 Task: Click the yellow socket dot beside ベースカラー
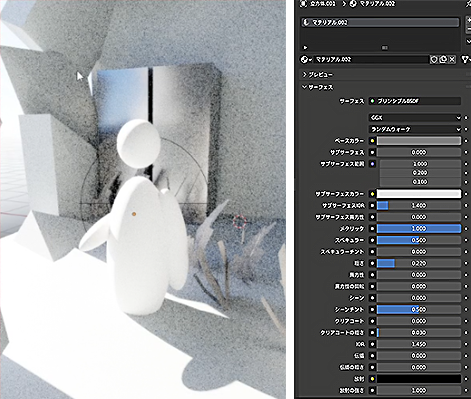tap(373, 141)
